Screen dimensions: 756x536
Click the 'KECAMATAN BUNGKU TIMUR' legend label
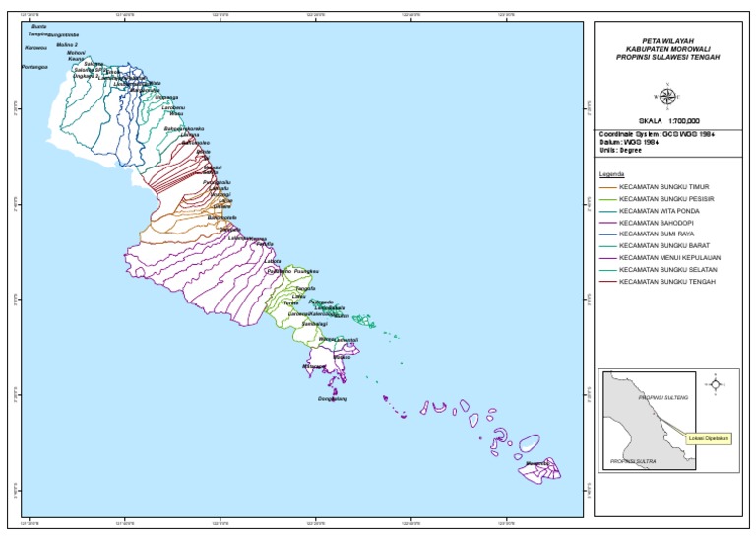tap(663, 187)
